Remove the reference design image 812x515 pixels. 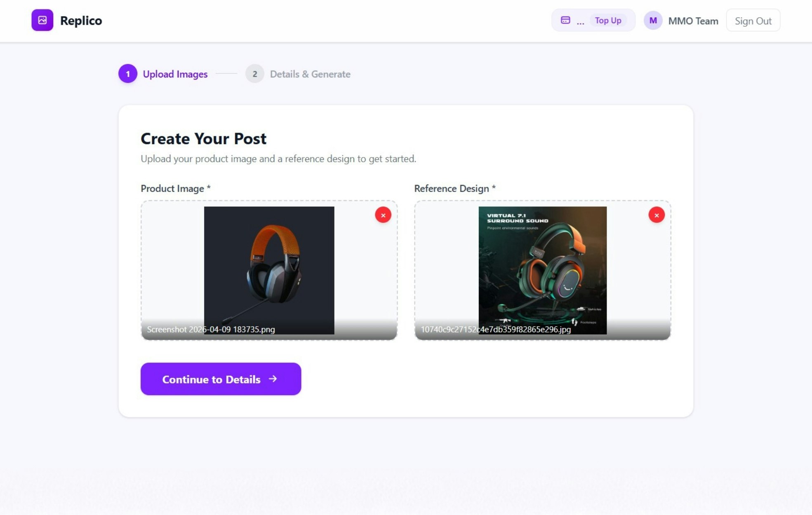[x=656, y=215]
